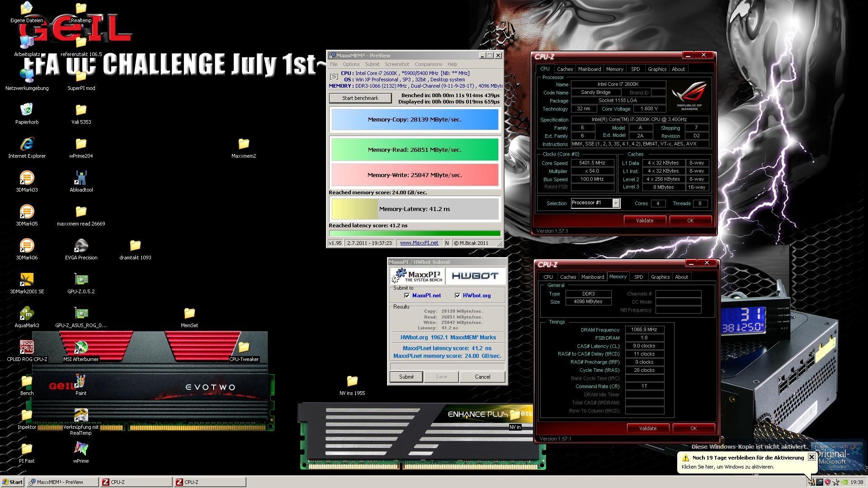The image size is (868, 488).
Task: Click the DRAM Frequency value field
Action: tap(644, 330)
